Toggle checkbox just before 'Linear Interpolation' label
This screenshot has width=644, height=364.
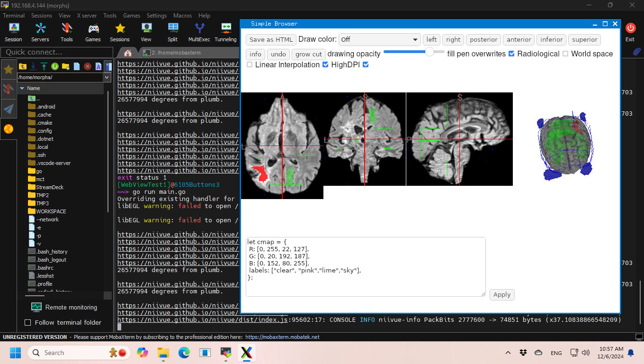(x=250, y=64)
